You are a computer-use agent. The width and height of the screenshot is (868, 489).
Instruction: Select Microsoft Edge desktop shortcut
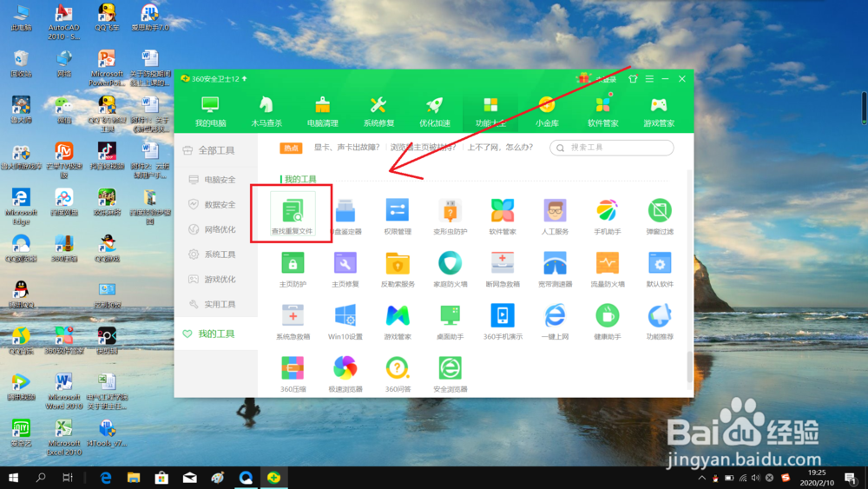coord(21,207)
